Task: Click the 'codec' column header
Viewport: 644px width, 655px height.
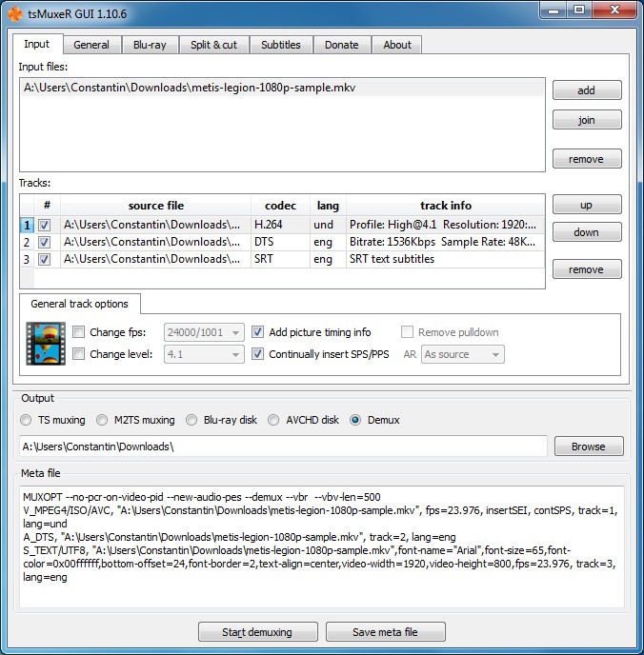Action: [280, 206]
